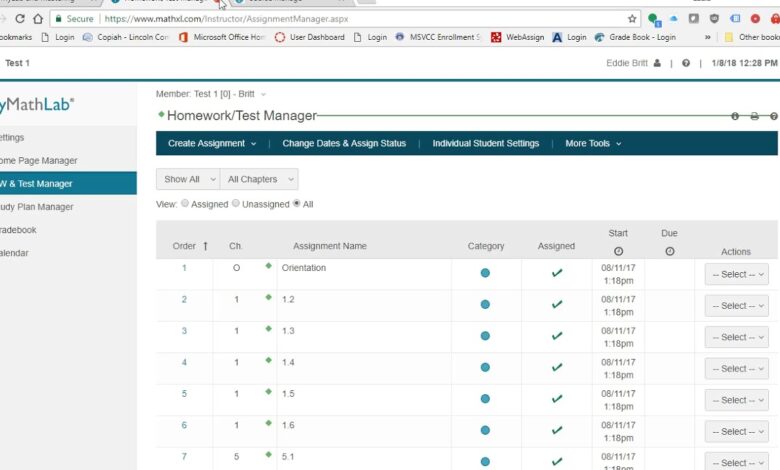
Task: Click assigned checkmark in the 1.6 row
Action: click(557, 430)
